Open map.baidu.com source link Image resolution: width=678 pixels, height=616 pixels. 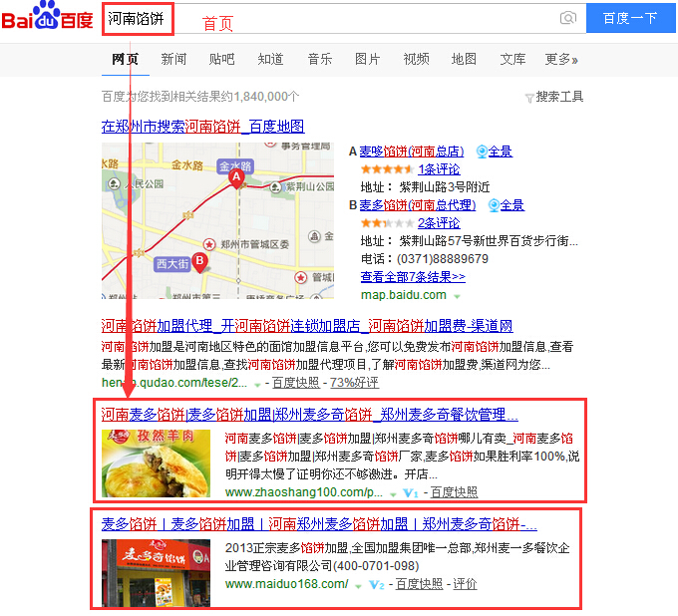coord(404,295)
